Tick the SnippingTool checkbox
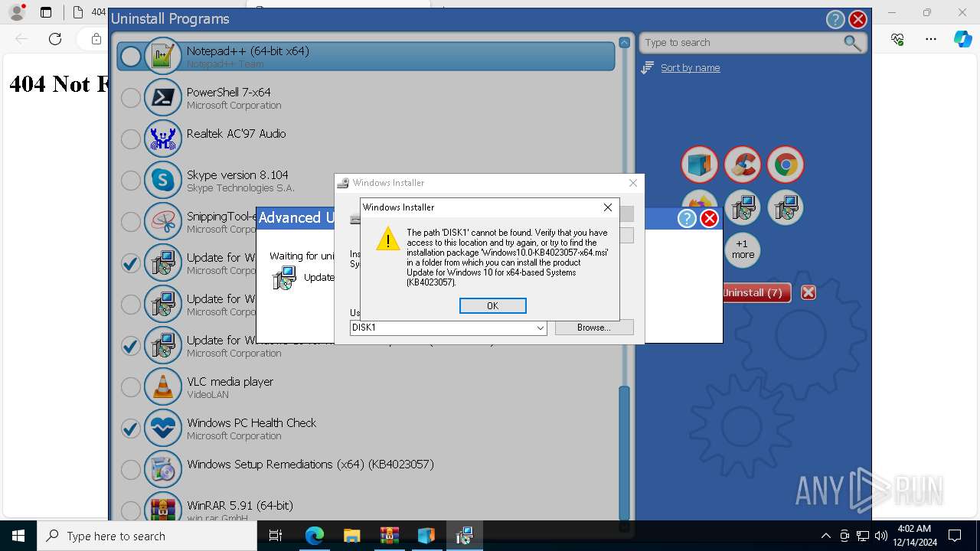Viewport: 980px width, 551px height. (131, 221)
